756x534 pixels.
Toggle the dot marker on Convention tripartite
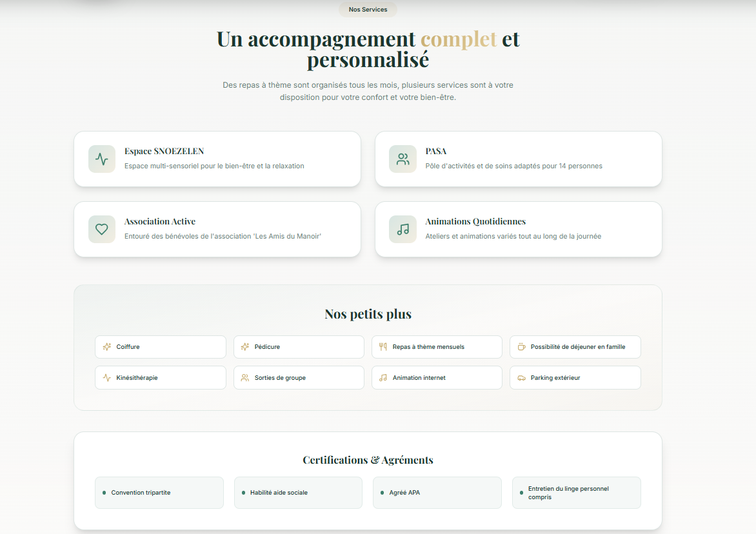(x=105, y=492)
